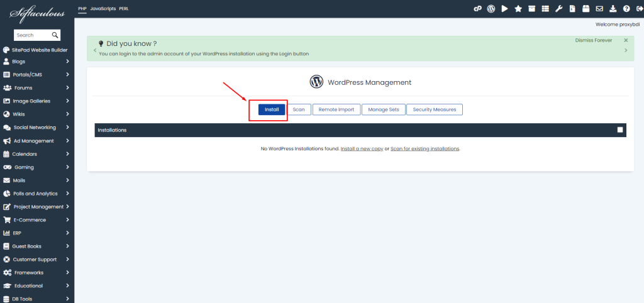The image size is (644, 303).
Task: Click the 'Welcome proxybdi' text
Action: [618, 25]
